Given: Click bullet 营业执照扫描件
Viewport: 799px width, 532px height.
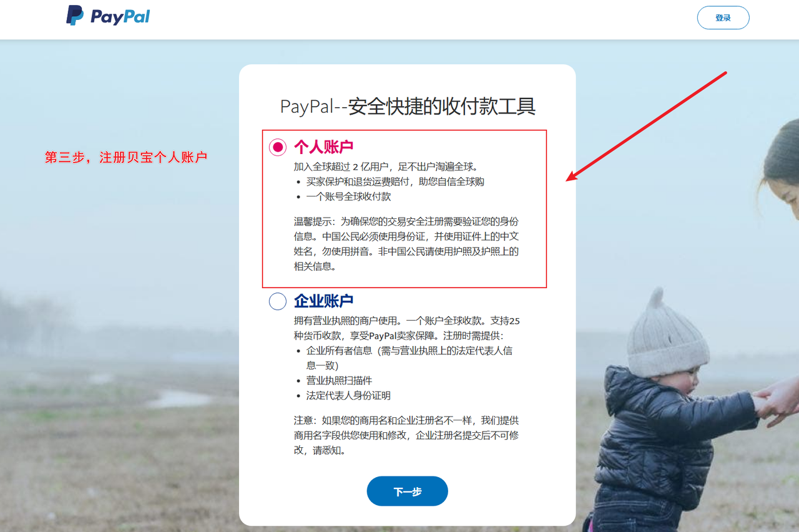Looking at the screenshot, I should coord(339,380).
